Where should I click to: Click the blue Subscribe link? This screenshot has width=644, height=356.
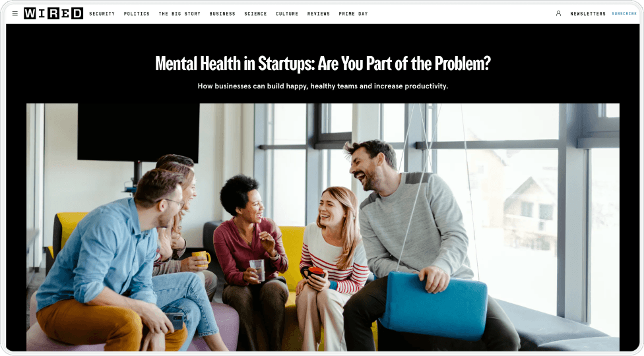624,14
